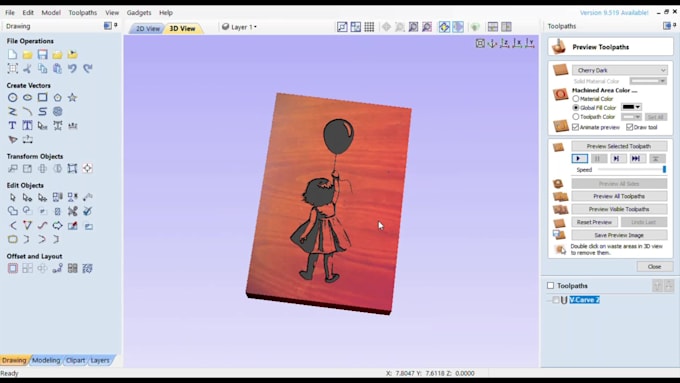The width and height of the screenshot is (680, 383).
Task: Open the Global Fill Color black dropdown
Action: click(x=631, y=107)
